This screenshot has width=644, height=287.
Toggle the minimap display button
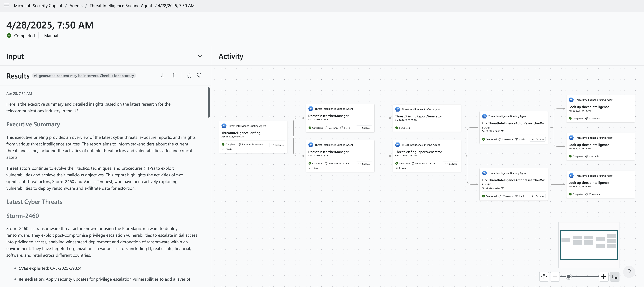(614, 277)
